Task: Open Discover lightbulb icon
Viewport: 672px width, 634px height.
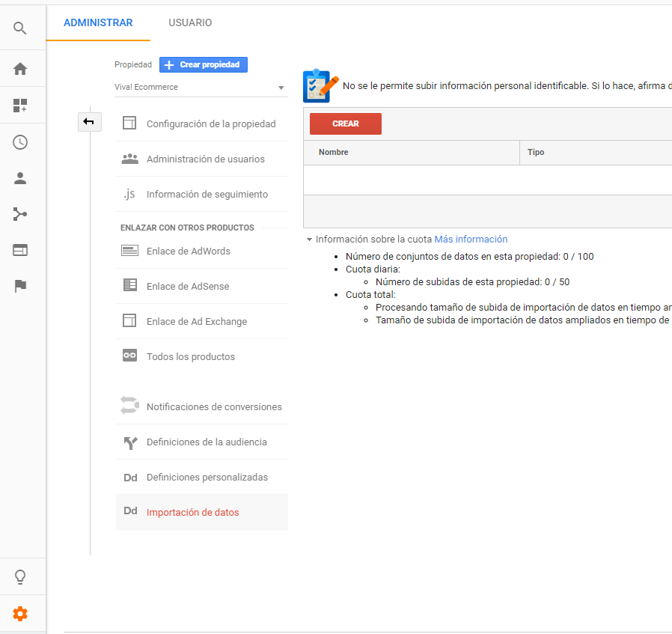Action: click(x=19, y=577)
